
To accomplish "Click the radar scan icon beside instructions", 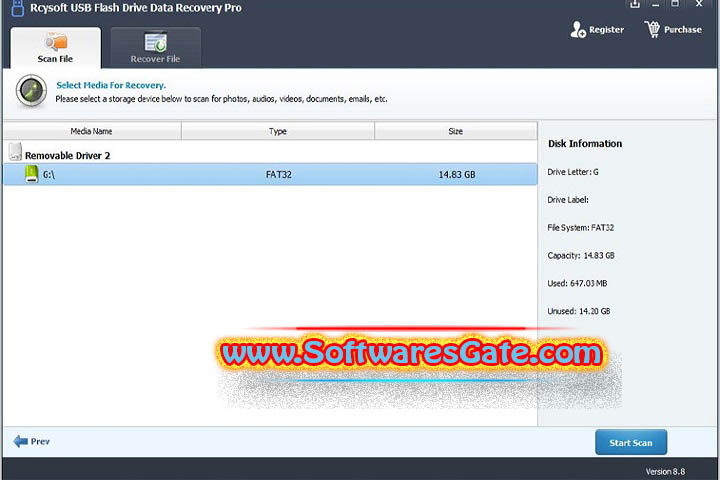I will [x=31, y=90].
